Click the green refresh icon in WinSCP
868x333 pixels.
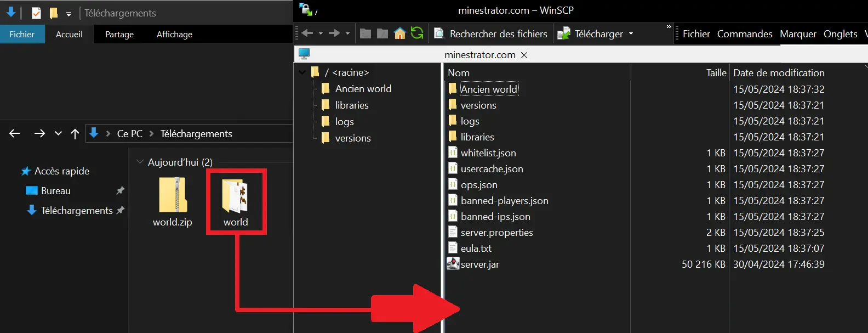click(x=417, y=33)
